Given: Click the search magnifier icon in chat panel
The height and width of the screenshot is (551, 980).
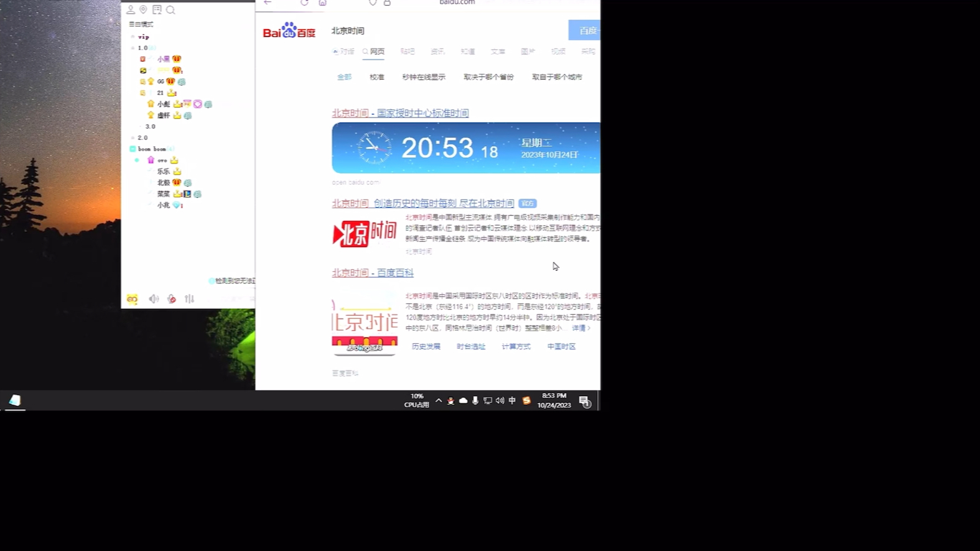Looking at the screenshot, I should click(170, 10).
